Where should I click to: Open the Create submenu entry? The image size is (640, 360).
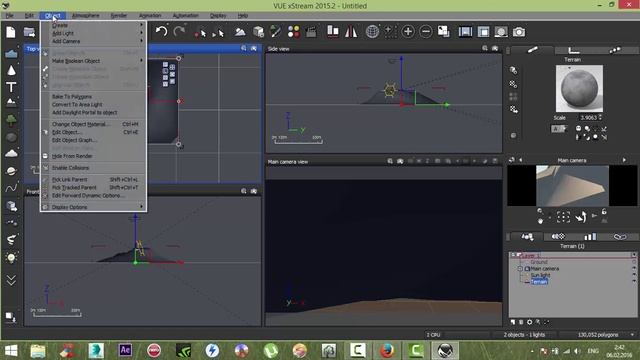[93, 25]
